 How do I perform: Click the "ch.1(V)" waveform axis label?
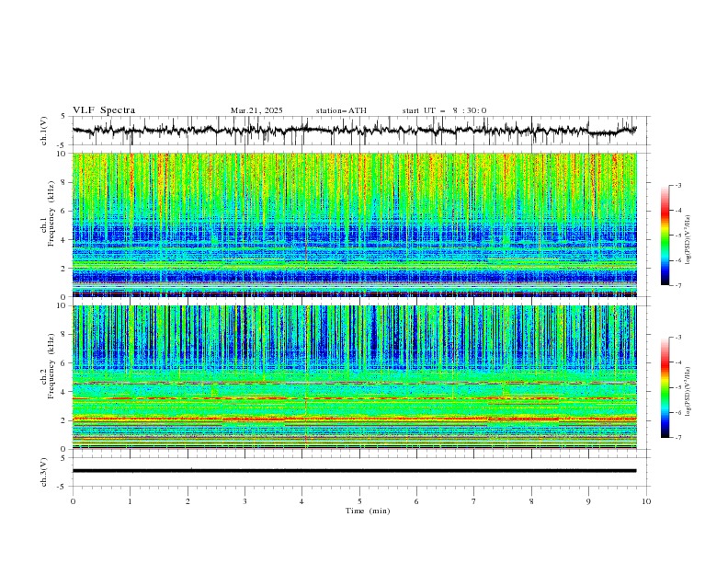pos(44,131)
